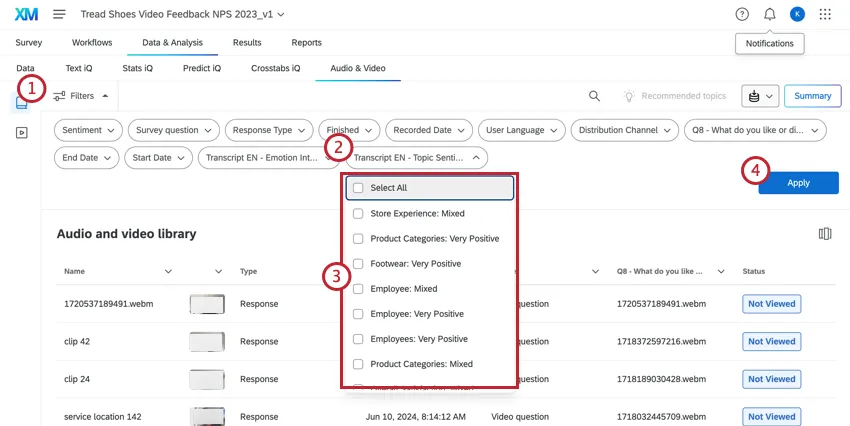Go to the Workflows tab
The width and height of the screenshot is (850, 426).
click(x=92, y=43)
